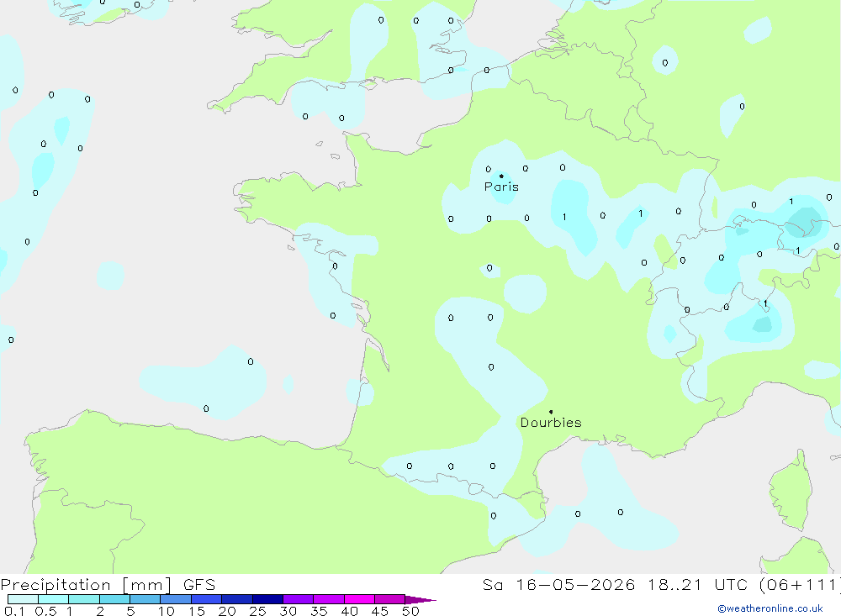The width and height of the screenshot is (841, 616).
Task: Click the forecast date Sa 16-05-2026 text
Action: [x=558, y=585]
